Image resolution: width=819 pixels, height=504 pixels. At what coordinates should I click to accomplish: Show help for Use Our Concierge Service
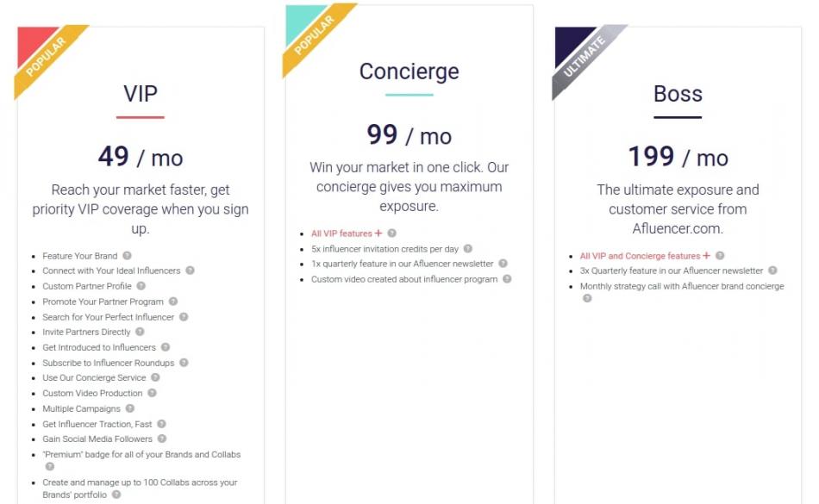[x=155, y=377]
